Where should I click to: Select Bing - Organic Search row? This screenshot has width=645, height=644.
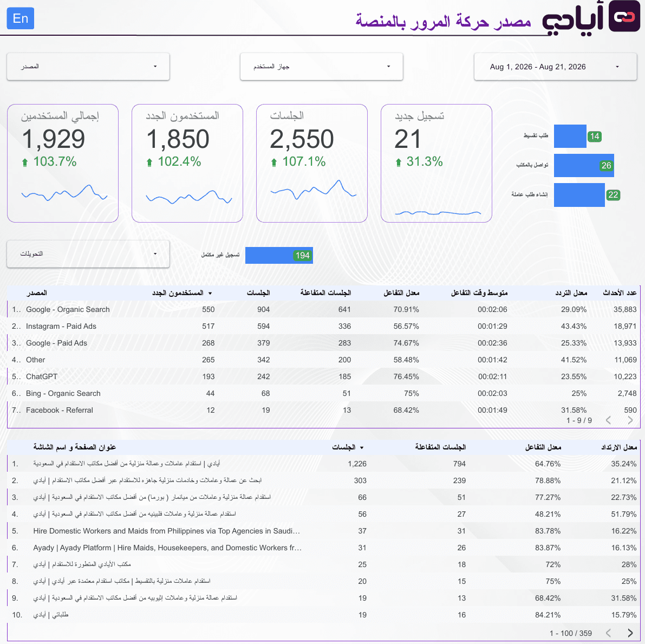pos(323,393)
